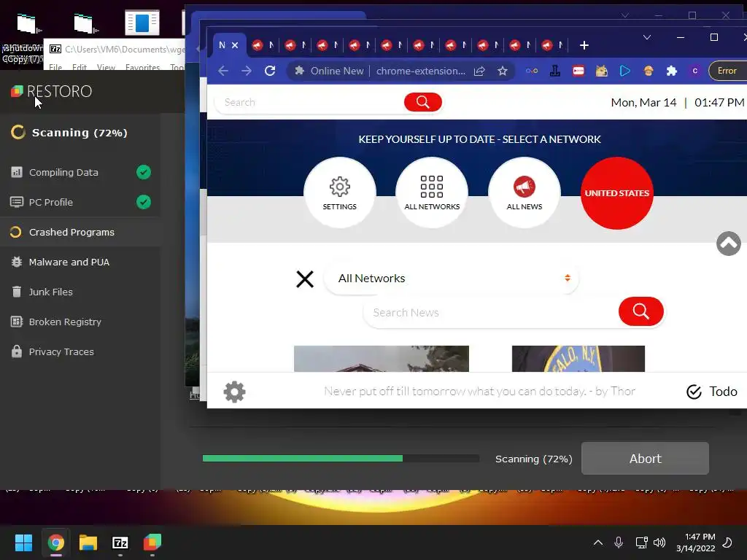This screenshot has width=747, height=560.
Task: Open the SETTINGS circle
Action: [x=340, y=192]
